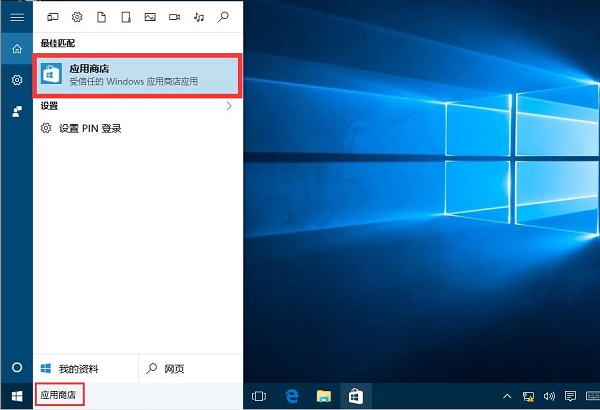The image size is (600, 410).
Task: Click the search box containing 应用商店
Action: click(60, 395)
